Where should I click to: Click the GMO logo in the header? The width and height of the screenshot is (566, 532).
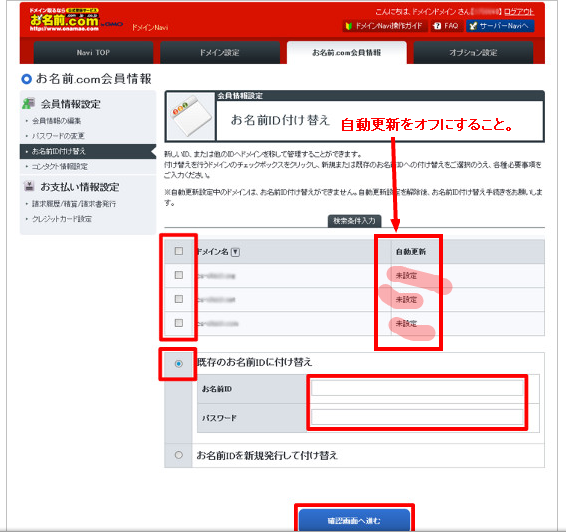pyautogui.click(x=112, y=25)
